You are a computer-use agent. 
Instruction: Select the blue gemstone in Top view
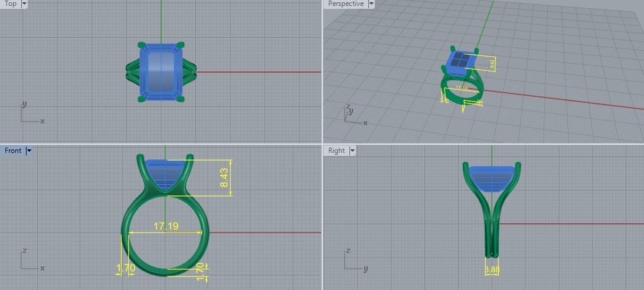pos(161,72)
